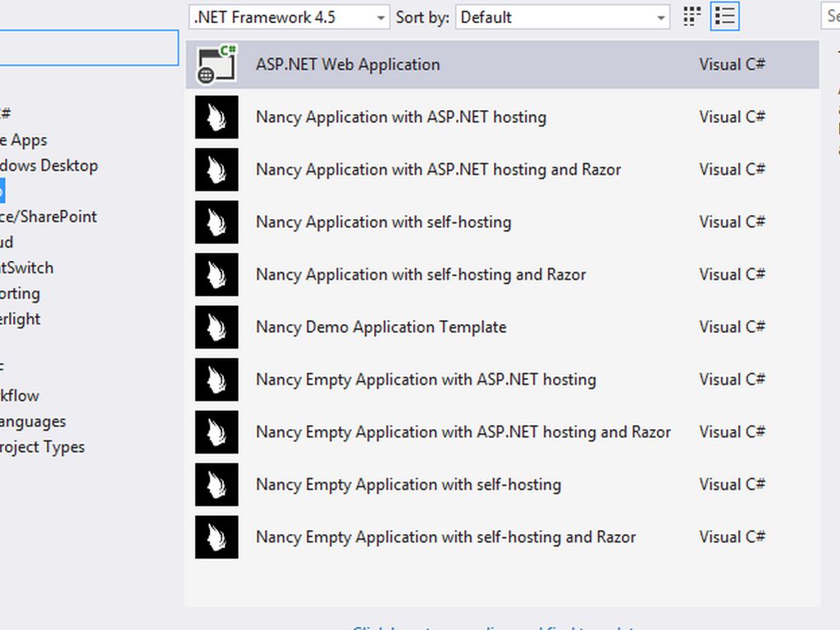This screenshot has height=630, width=840.
Task: Click icon for Nancy Empty Application with self-hosting and Razor
Action: (x=217, y=536)
